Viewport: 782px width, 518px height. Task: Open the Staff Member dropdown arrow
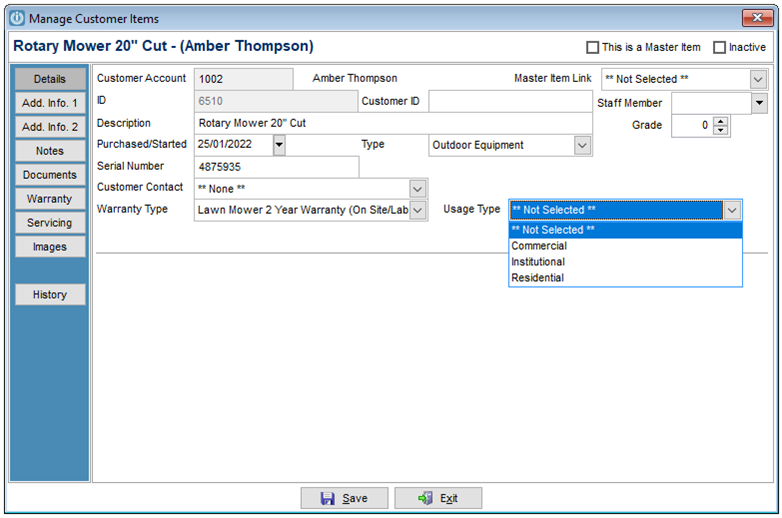(759, 103)
